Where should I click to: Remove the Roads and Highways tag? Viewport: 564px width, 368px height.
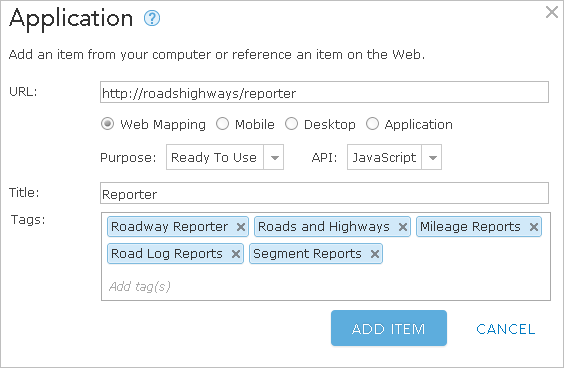(402, 227)
